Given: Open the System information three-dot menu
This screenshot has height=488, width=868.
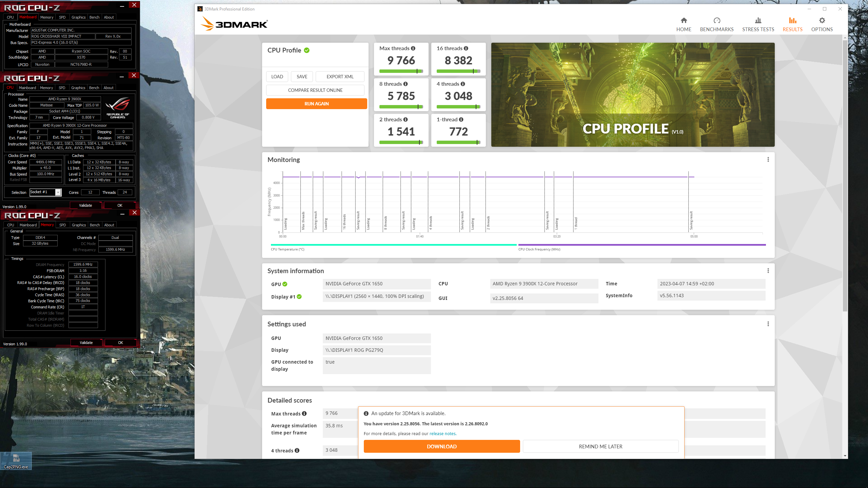Looking at the screenshot, I should [x=768, y=271].
